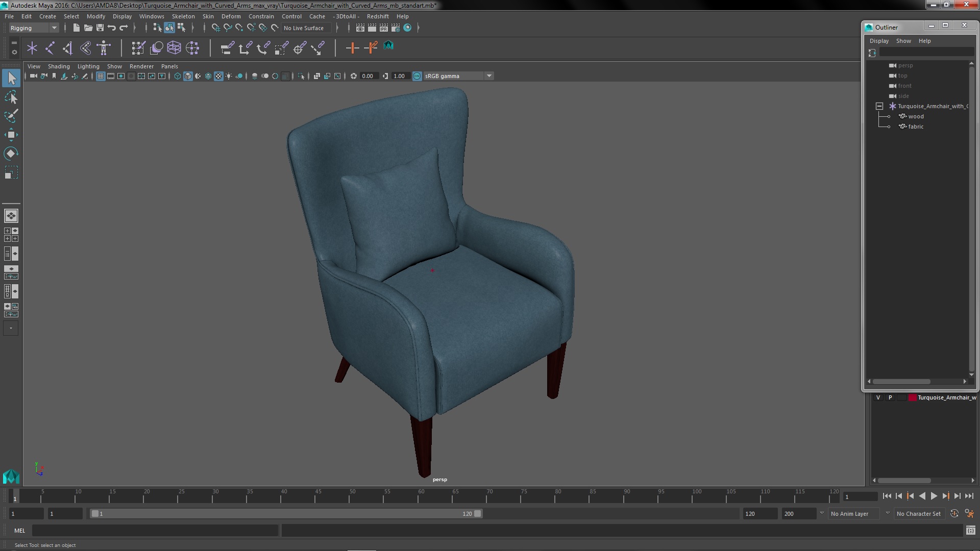Viewport: 980px width, 551px height.
Task: Go to start of playback range
Action: coord(887,496)
